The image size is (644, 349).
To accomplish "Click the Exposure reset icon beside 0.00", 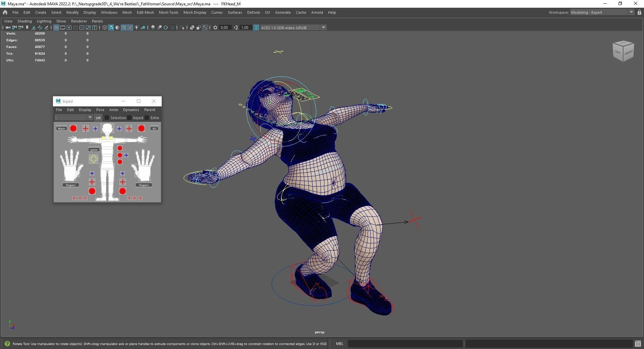I will coord(215,28).
